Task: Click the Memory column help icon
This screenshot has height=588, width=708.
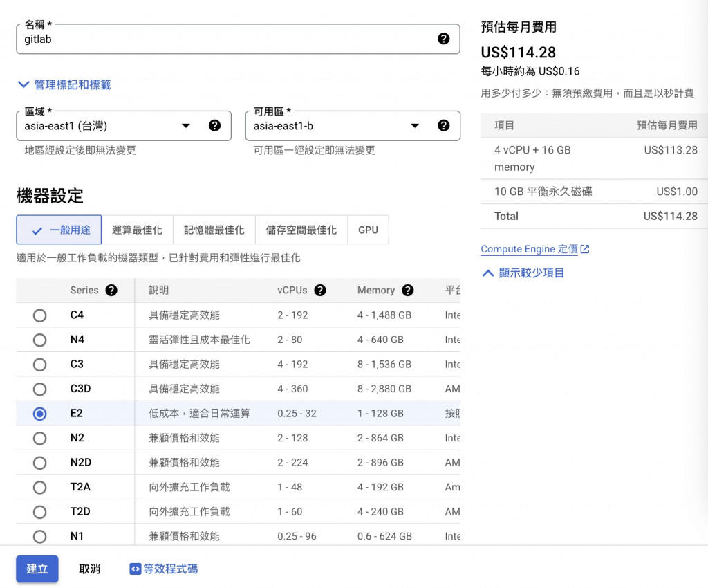Action: 408,291
